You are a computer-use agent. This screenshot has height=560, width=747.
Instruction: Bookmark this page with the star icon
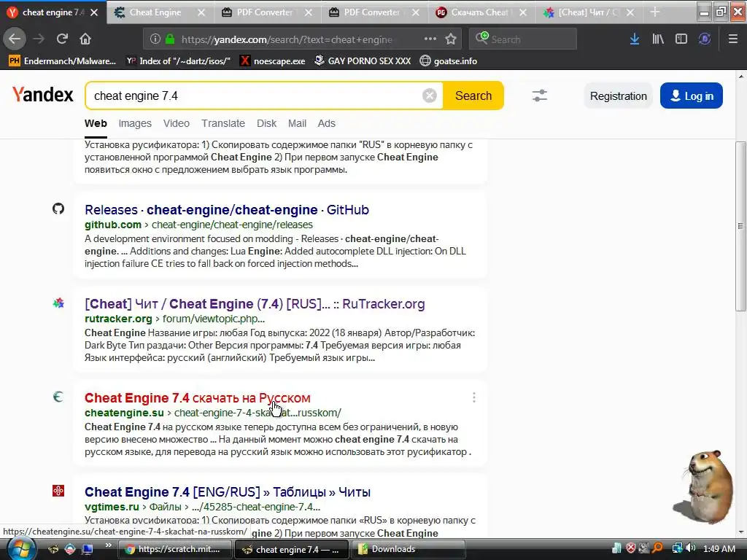[x=451, y=39]
